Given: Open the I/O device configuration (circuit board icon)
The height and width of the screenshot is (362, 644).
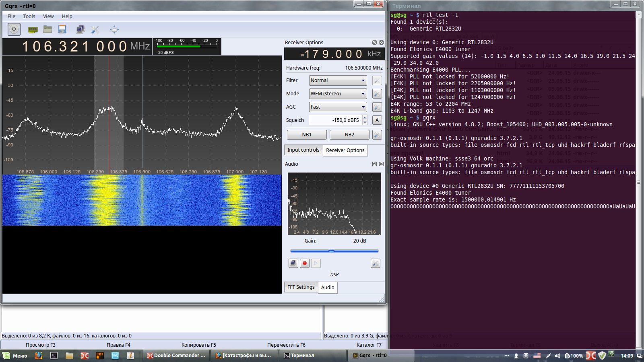Looking at the screenshot, I should (x=33, y=29).
